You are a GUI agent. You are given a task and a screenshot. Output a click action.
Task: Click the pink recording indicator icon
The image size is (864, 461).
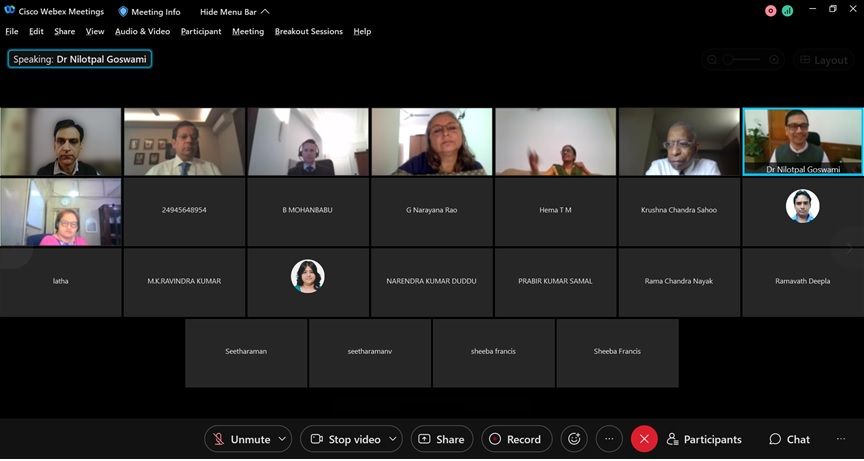(x=770, y=11)
